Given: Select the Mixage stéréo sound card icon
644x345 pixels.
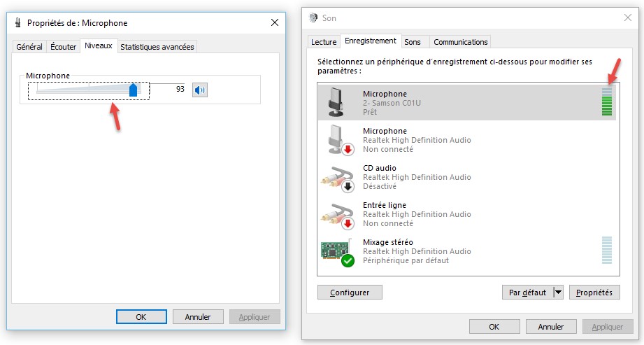Looking at the screenshot, I should pos(336,251).
